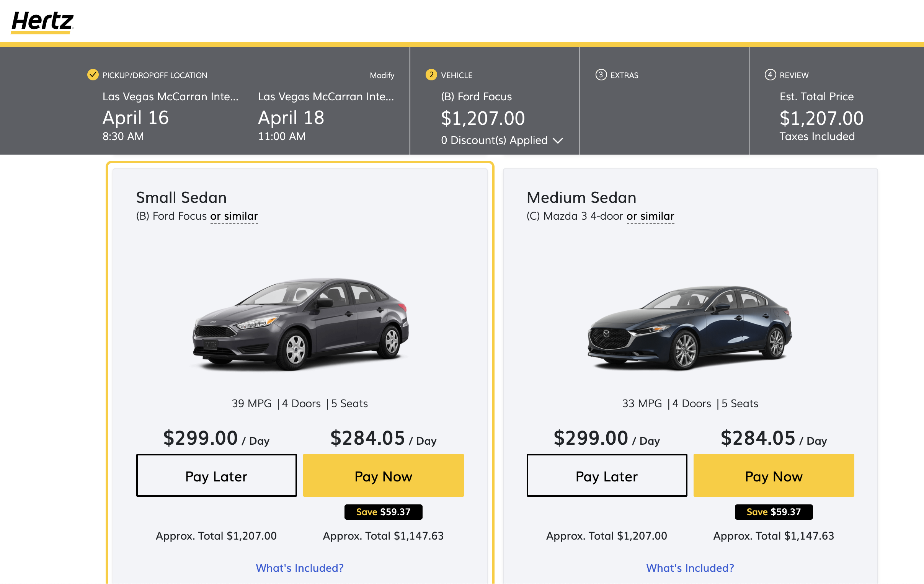Image resolution: width=924 pixels, height=584 pixels.
Task: Click the step 2 Vehicle circle icon
Action: click(x=431, y=75)
